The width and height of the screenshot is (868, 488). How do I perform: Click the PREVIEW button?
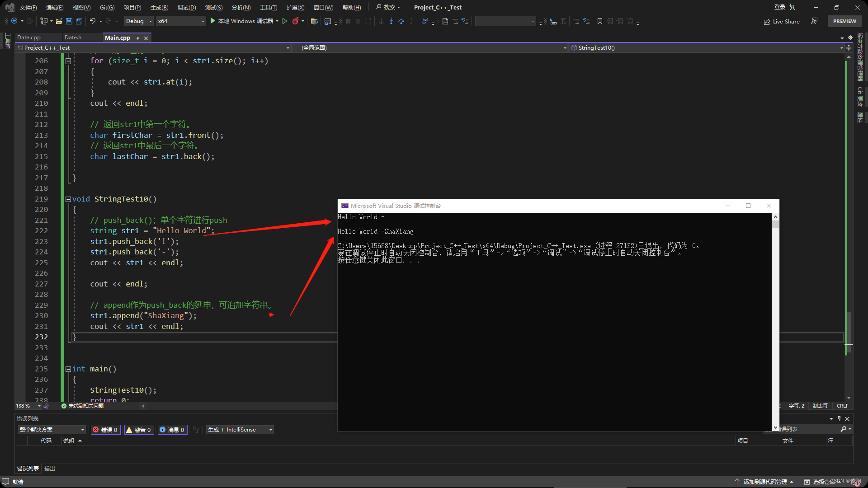point(844,21)
